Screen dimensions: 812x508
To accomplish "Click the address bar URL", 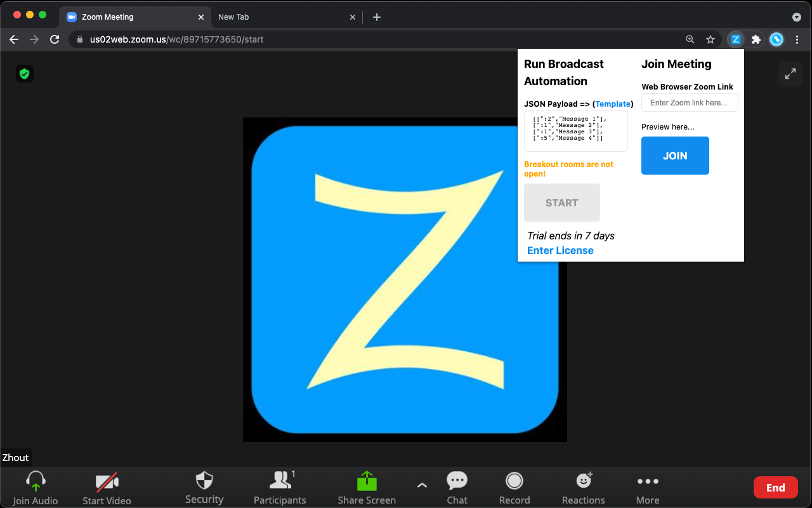I will point(176,39).
